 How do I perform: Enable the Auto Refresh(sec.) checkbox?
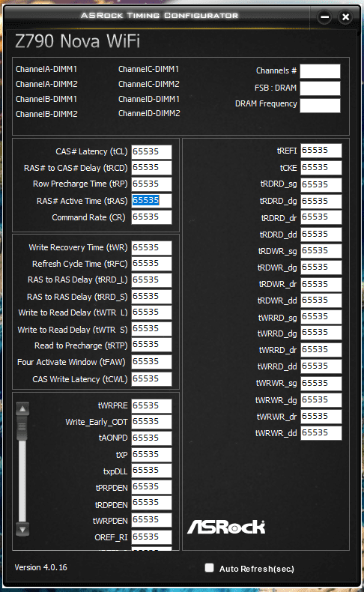point(210,567)
